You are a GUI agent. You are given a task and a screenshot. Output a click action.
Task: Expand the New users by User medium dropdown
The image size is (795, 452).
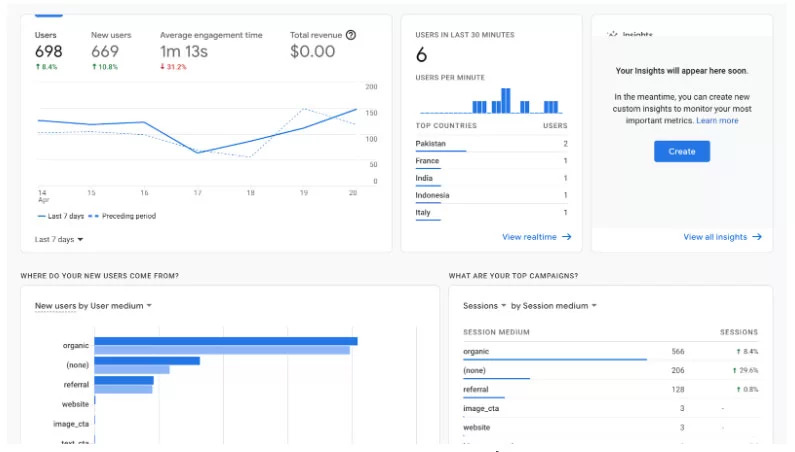point(93,306)
